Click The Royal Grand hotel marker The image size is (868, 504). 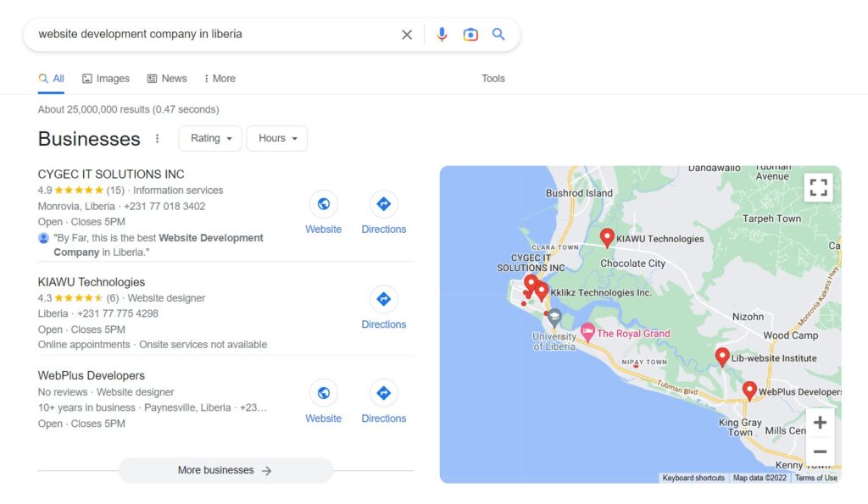pyautogui.click(x=587, y=333)
